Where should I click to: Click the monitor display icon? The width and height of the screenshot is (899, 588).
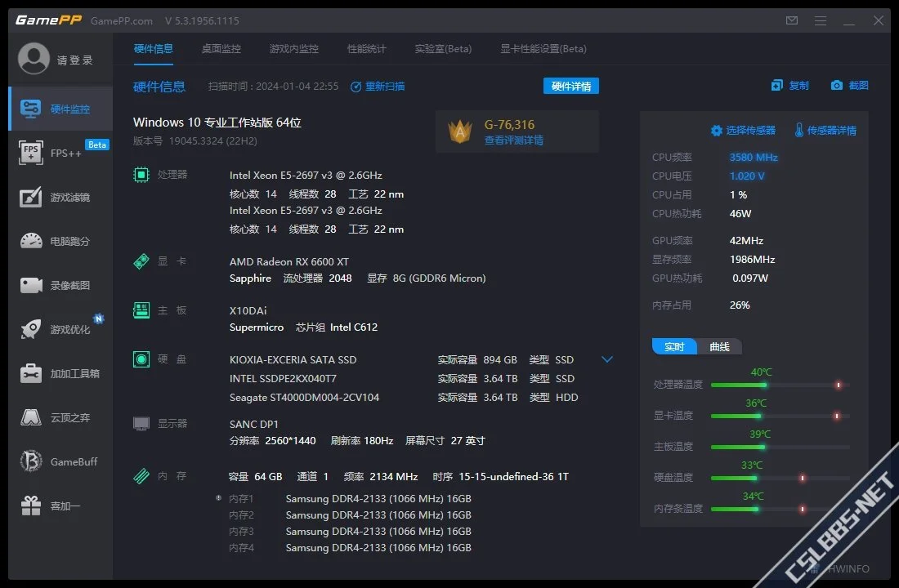pyautogui.click(x=141, y=424)
